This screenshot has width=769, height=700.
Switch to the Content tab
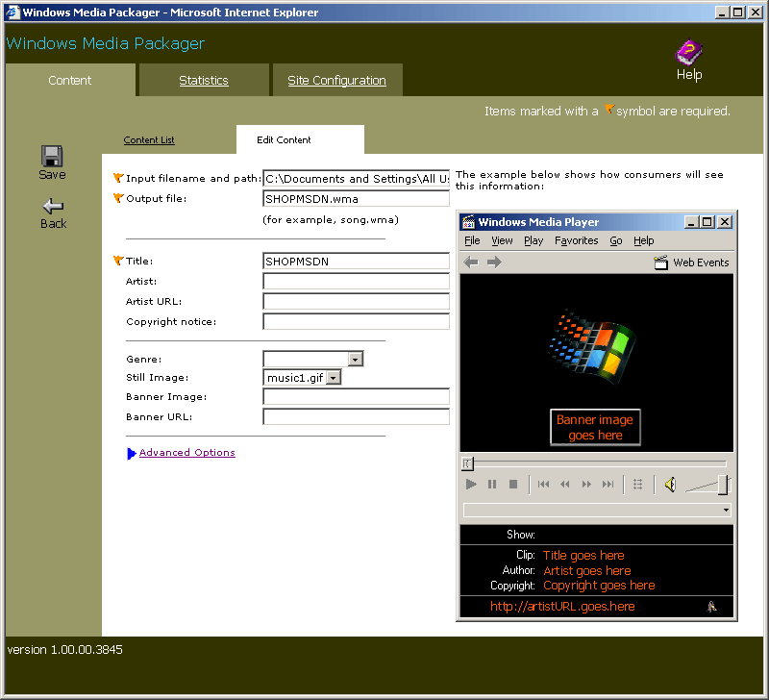69,80
